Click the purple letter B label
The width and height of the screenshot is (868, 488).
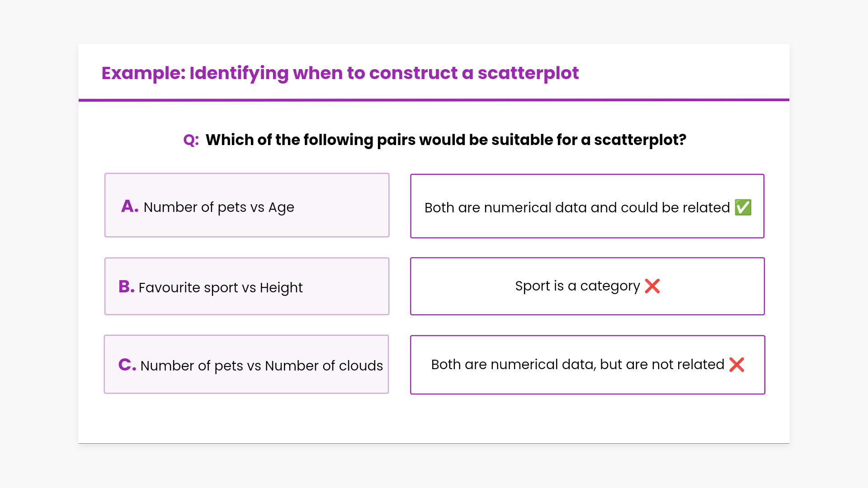(x=127, y=287)
